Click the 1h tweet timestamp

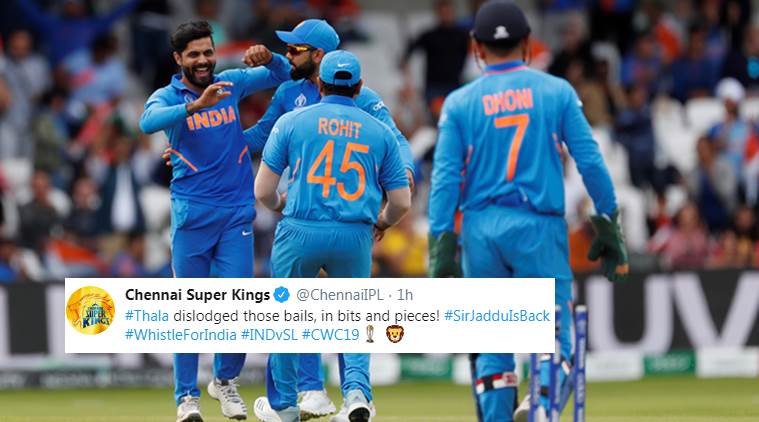click(405, 294)
